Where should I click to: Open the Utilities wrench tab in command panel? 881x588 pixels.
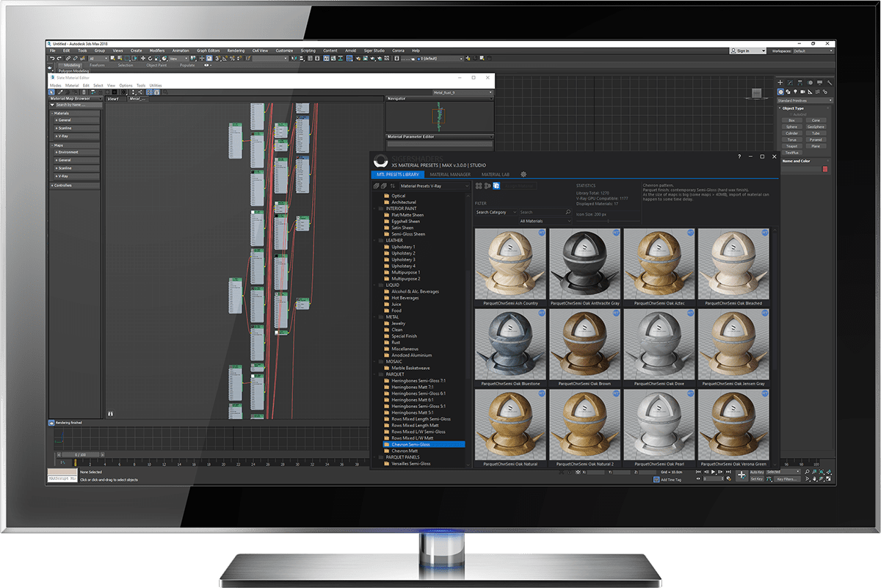pos(830,82)
